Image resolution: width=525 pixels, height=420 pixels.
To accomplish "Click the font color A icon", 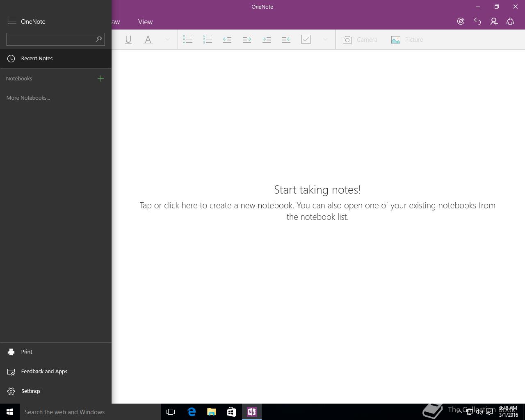I will pyautogui.click(x=148, y=39).
